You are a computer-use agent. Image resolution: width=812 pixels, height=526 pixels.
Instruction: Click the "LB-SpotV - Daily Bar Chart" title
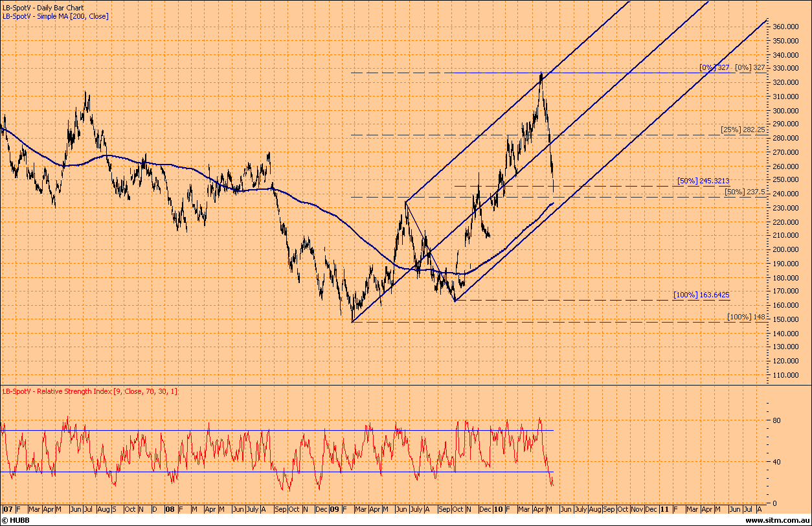tap(43, 8)
